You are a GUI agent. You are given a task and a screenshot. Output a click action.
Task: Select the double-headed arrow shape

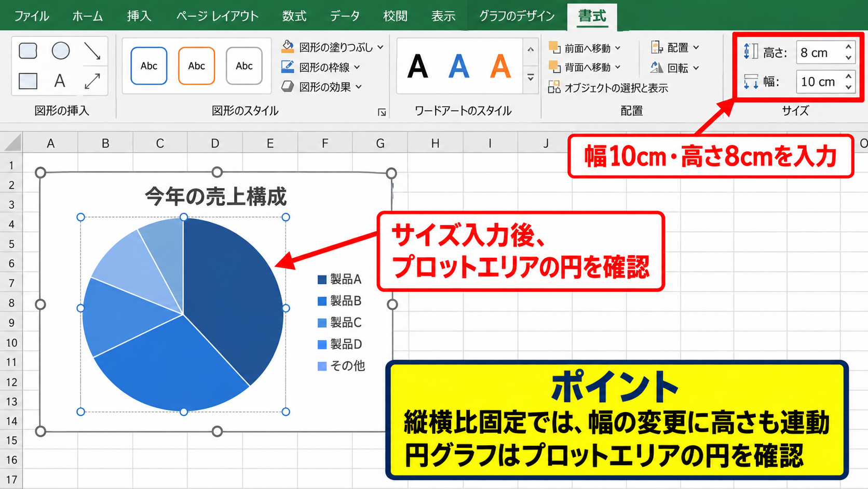point(92,81)
